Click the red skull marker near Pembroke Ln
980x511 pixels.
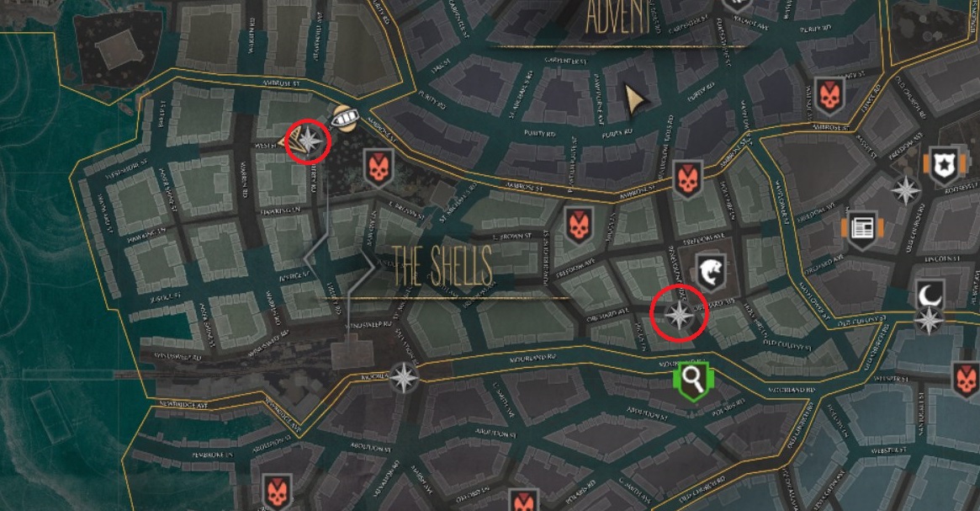click(x=277, y=492)
